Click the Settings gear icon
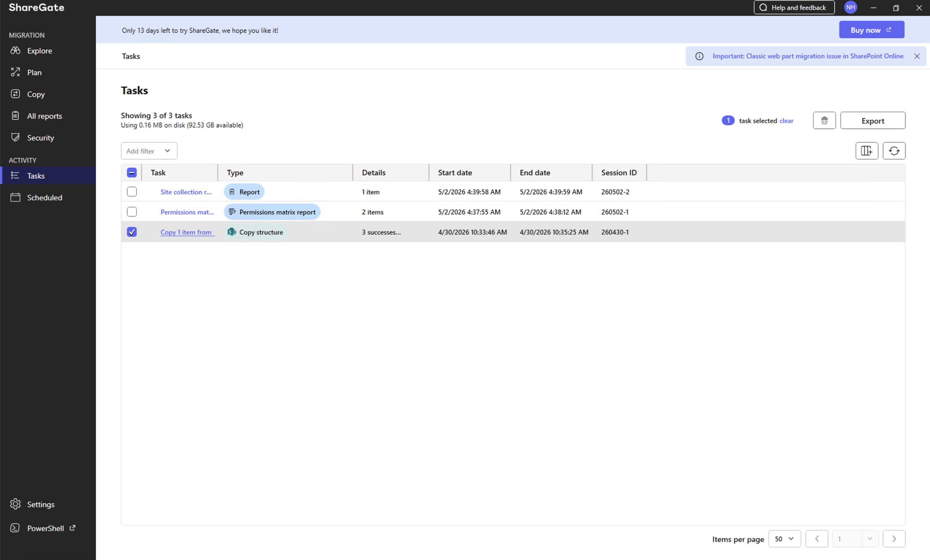This screenshot has height=560, width=930. click(15, 504)
